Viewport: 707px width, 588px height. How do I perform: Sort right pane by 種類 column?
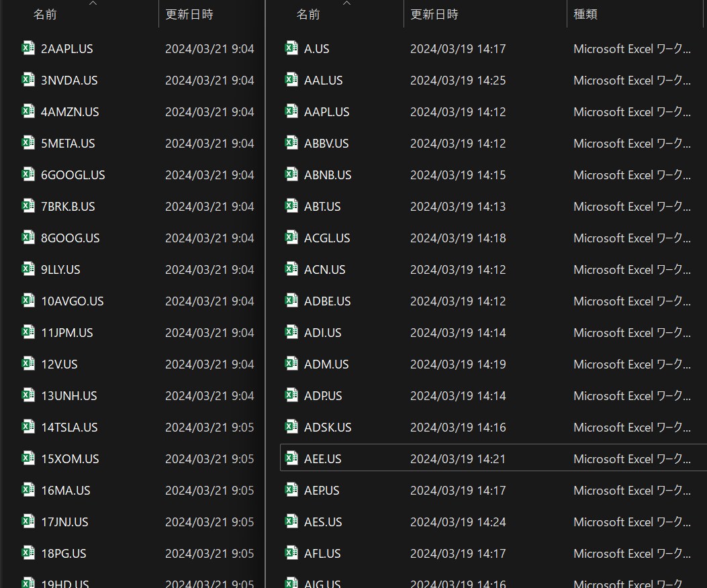585,14
